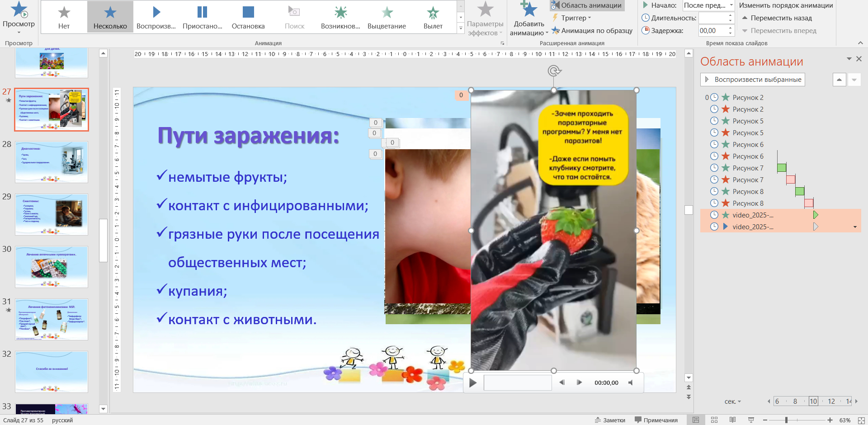Select the Вылет animation effect
The height and width of the screenshot is (425, 868).
(433, 16)
